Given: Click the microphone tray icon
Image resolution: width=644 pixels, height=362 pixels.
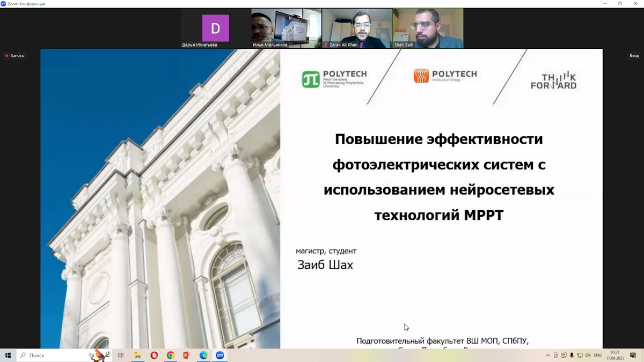Looking at the screenshot, I should pos(572,356).
